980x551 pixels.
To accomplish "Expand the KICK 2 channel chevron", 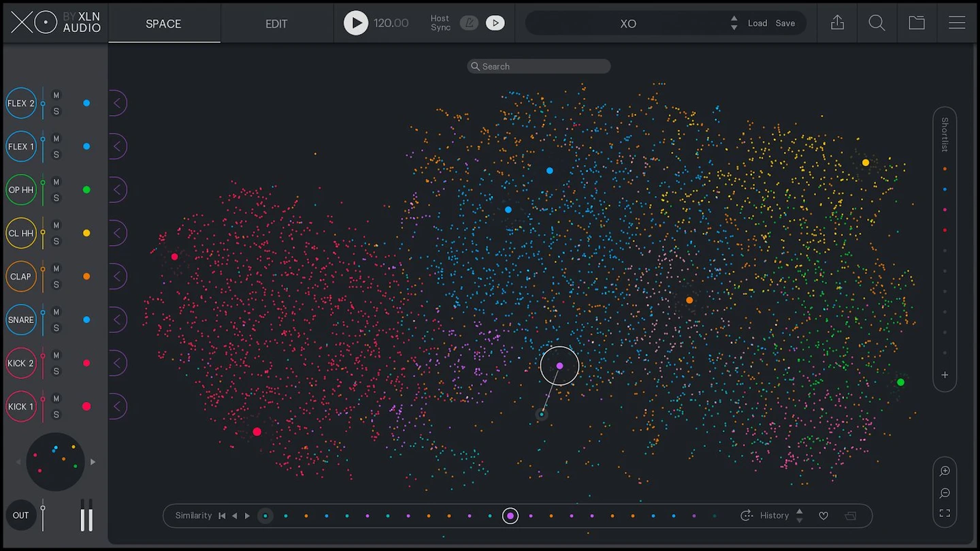I will click(117, 363).
